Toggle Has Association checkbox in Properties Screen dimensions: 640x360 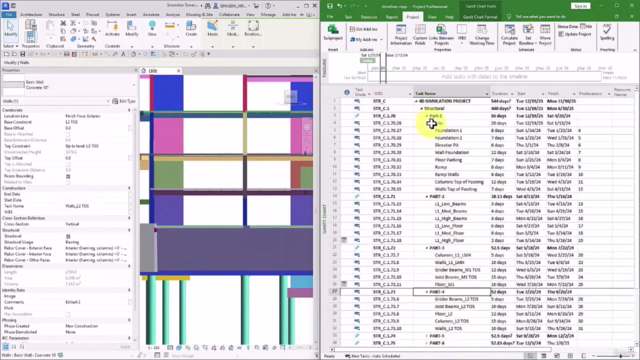tap(68, 314)
